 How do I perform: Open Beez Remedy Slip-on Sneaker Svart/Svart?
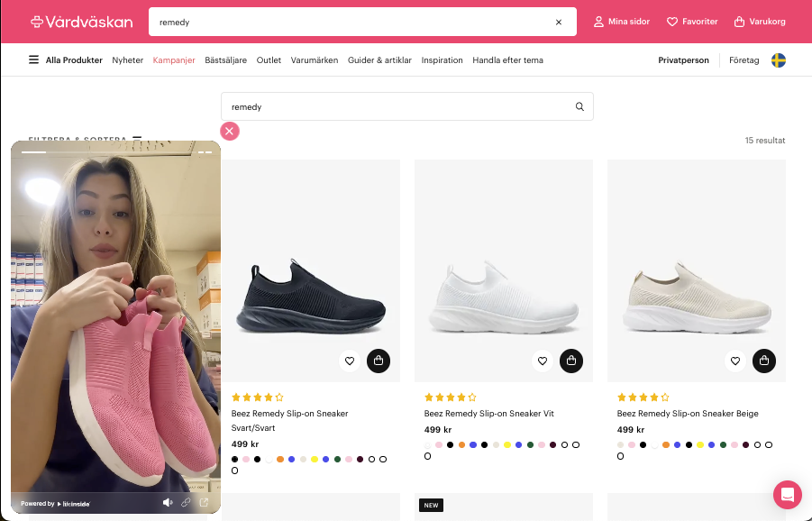point(289,421)
